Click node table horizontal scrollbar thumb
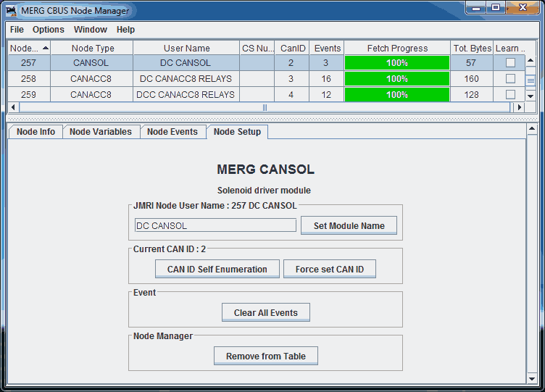The height and width of the screenshot is (392, 545). pos(265,107)
